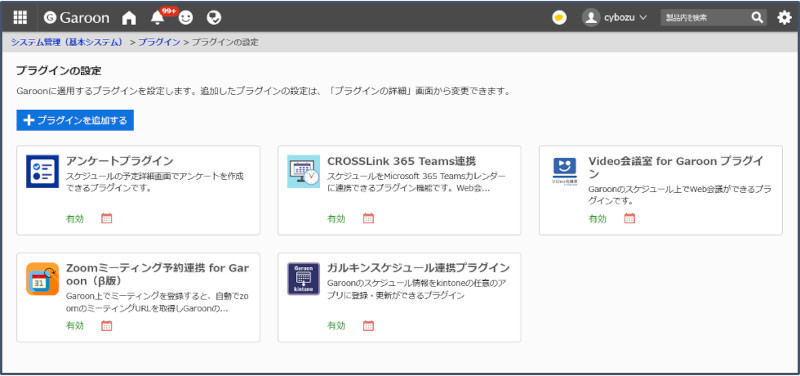Click the CROSSLink 365 Teams plugin icon
800x376 pixels.
point(304,171)
